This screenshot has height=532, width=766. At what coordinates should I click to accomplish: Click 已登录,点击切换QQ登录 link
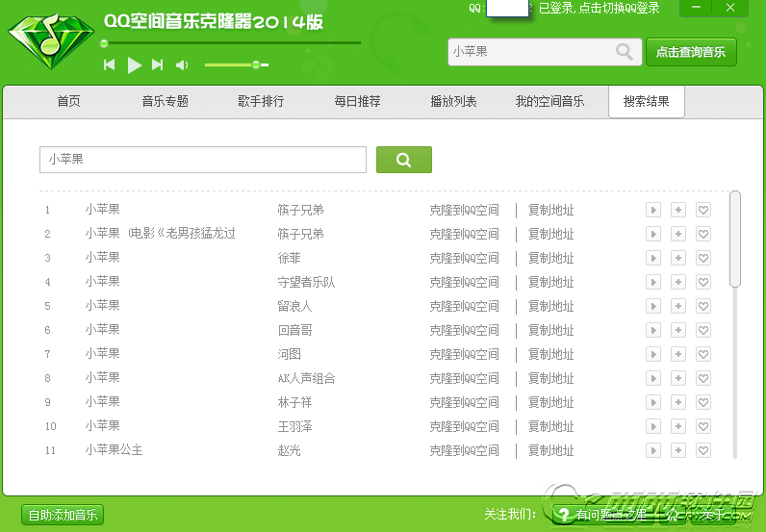point(599,8)
